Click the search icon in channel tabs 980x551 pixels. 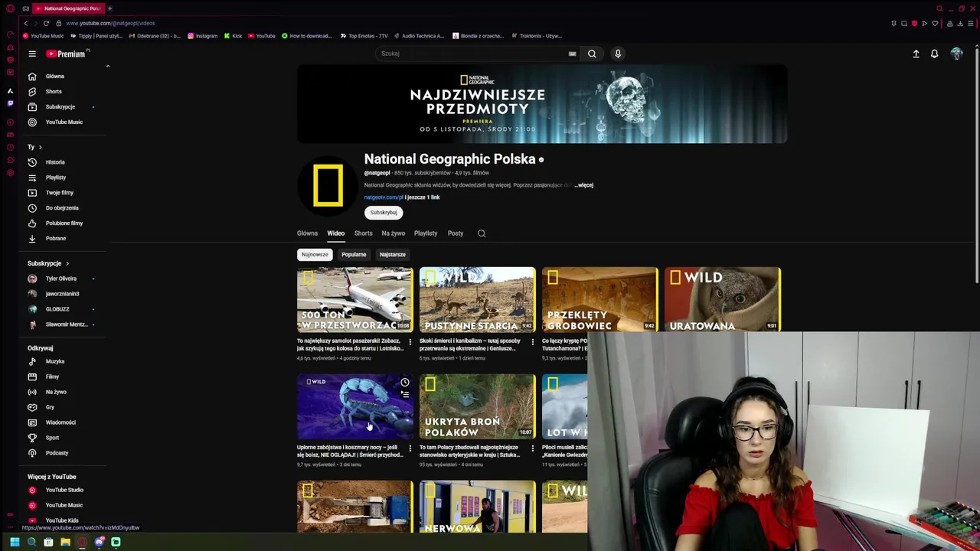(482, 233)
